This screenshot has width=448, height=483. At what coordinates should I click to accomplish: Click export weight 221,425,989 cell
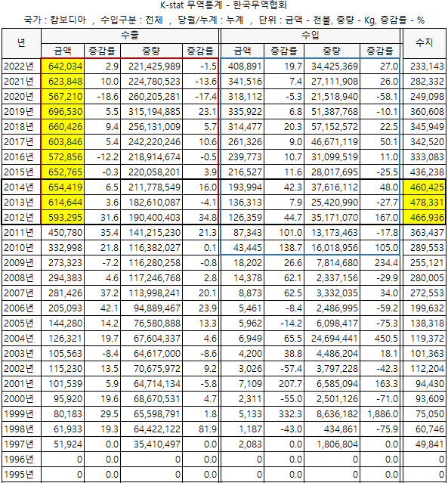(x=152, y=67)
